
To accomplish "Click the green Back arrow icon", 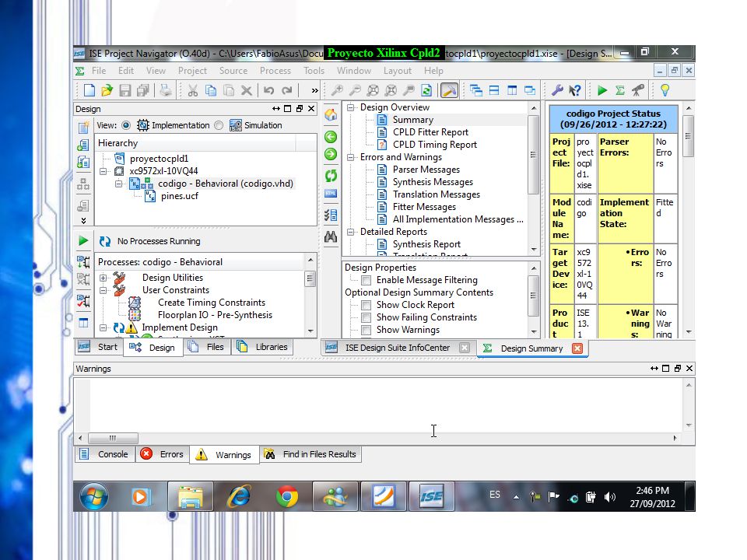I will [331, 137].
